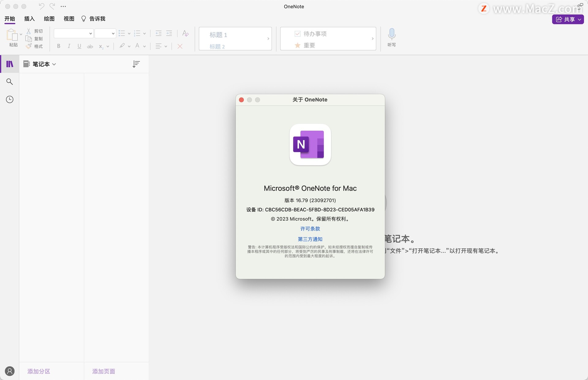
Task: Click the red delete X icon
Action: [x=180, y=46]
